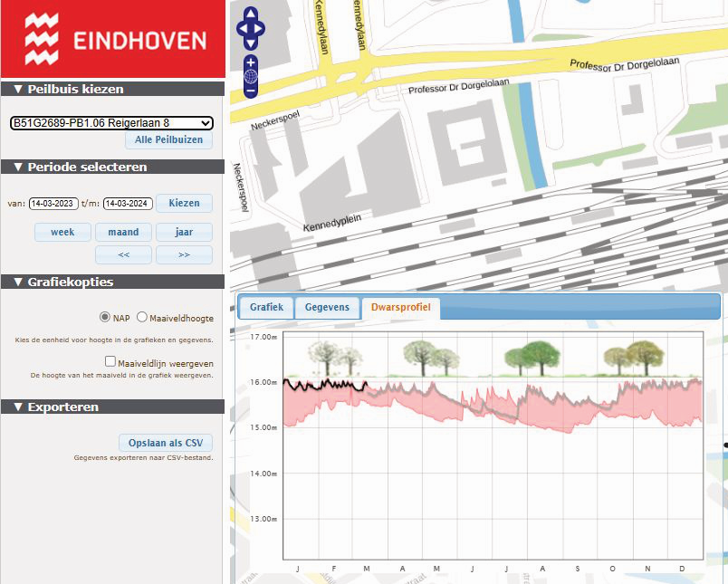Click the 16.00m axis label

tap(263, 382)
